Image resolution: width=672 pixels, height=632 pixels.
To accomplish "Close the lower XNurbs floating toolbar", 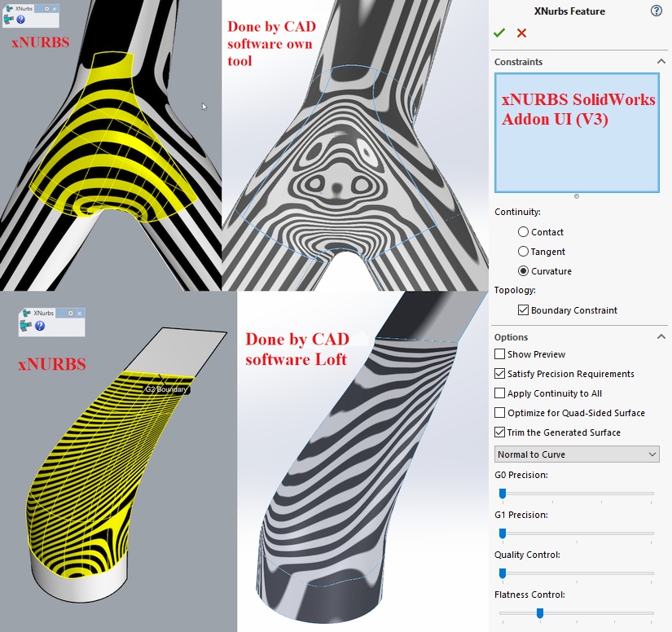I will click(x=79, y=314).
